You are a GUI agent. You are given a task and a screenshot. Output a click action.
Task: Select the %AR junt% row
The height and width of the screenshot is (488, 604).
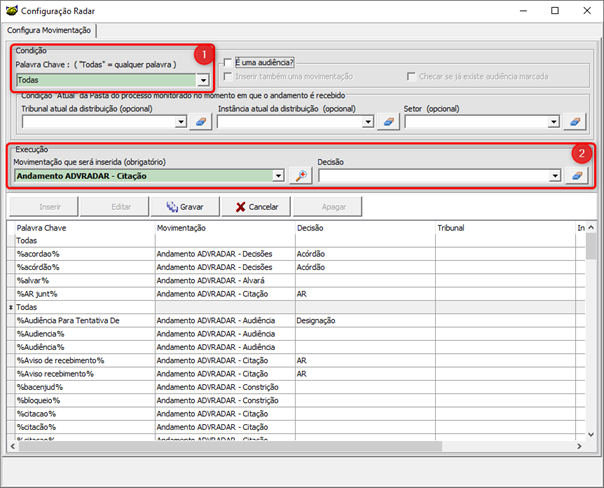[296, 294]
